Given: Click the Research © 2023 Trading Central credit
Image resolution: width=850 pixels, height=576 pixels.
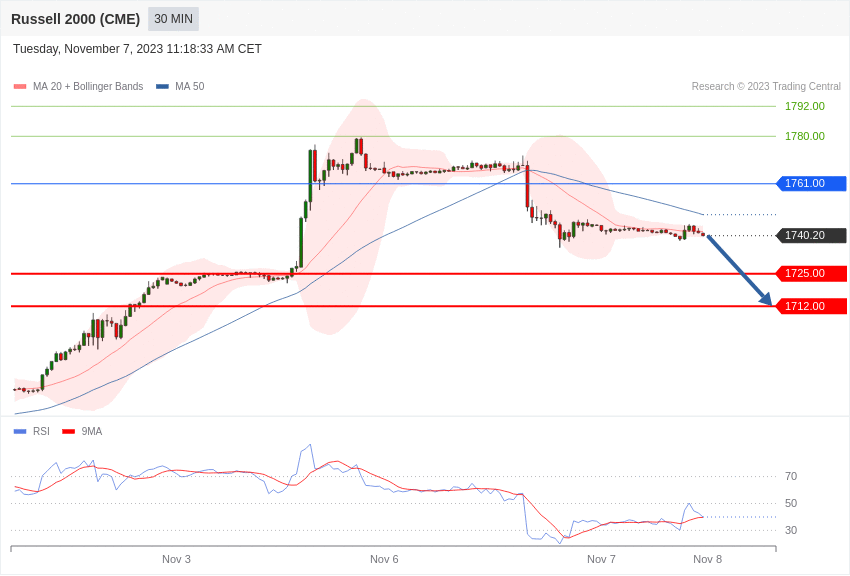Looking at the screenshot, I should pyautogui.click(x=766, y=86).
